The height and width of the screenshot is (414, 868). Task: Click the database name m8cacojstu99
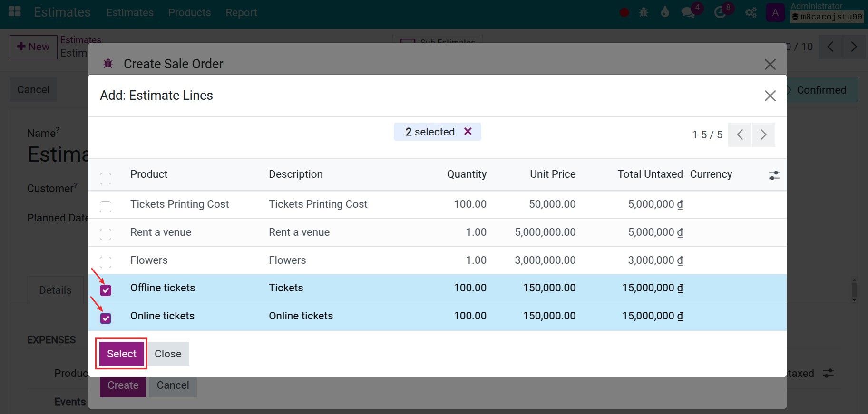click(827, 17)
